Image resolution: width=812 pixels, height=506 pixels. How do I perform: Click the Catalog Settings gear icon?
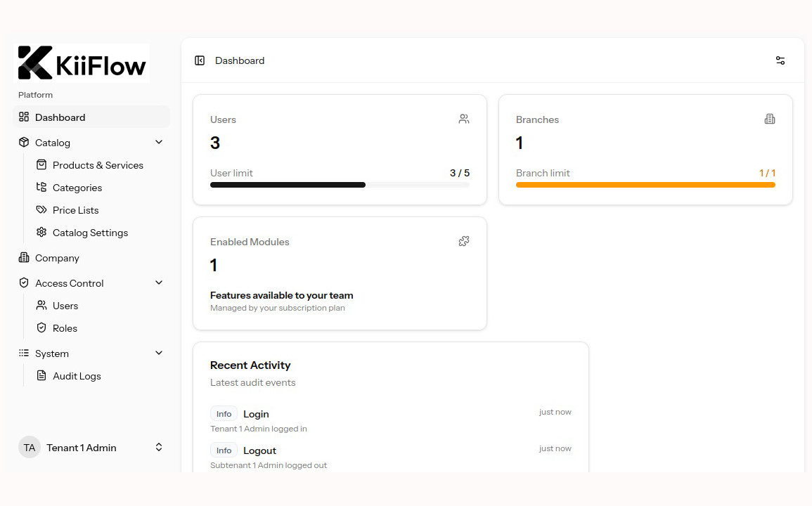(x=43, y=232)
